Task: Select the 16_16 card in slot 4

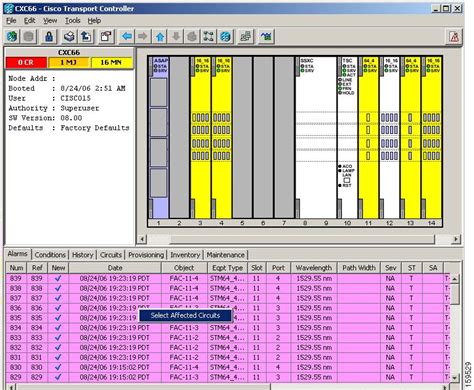Action: pyautogui.click(x=222, y=138)
